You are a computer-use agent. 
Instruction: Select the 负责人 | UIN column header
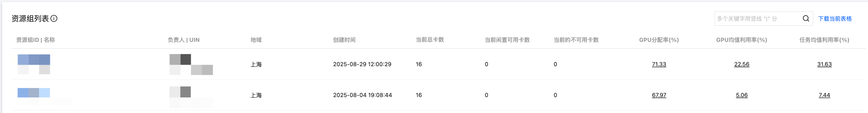[184, 40]
